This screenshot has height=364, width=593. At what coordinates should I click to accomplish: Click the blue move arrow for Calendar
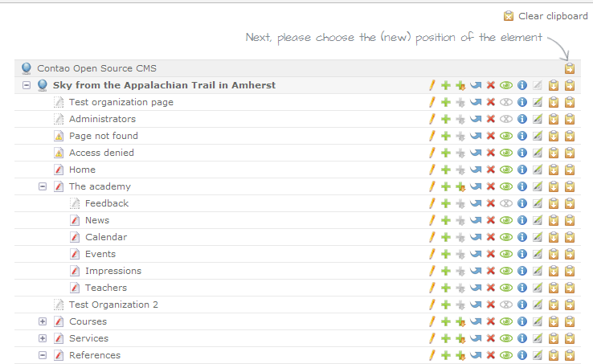click(x=476, y=237)
